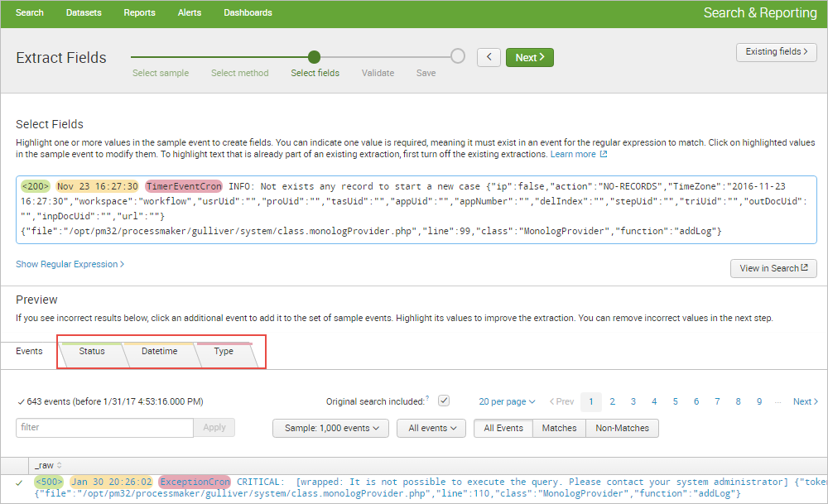Switch to the Status field tab

pos(92,352)
